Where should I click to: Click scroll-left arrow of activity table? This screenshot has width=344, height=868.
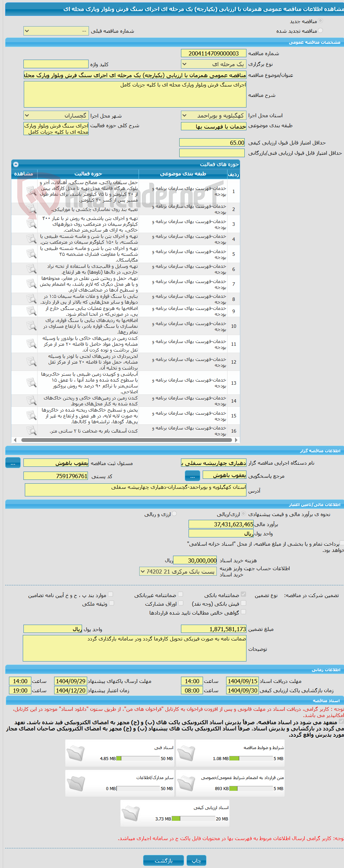15,440
